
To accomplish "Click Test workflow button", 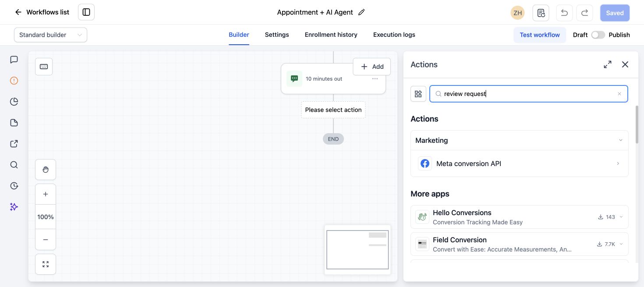I will tap(540, 35).
